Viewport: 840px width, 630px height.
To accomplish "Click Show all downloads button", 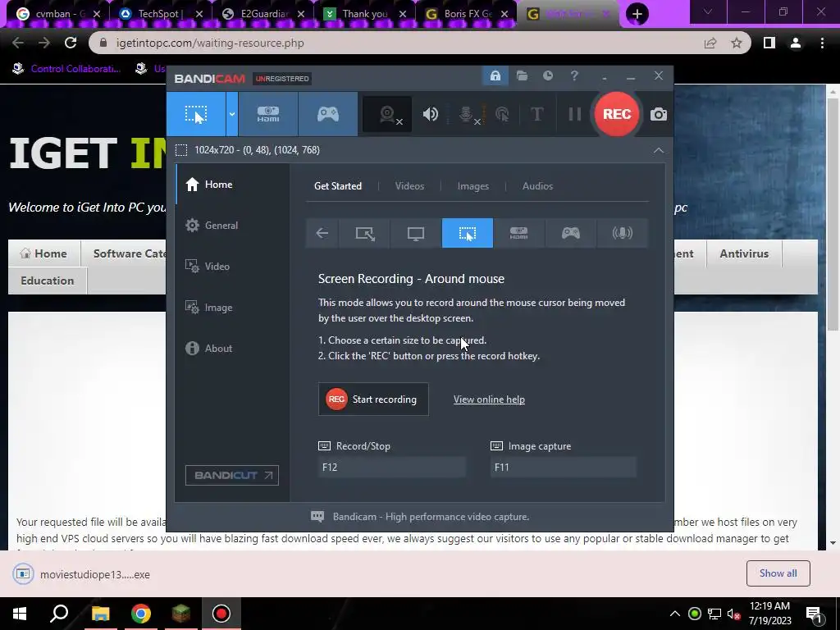I will (778, 573).
